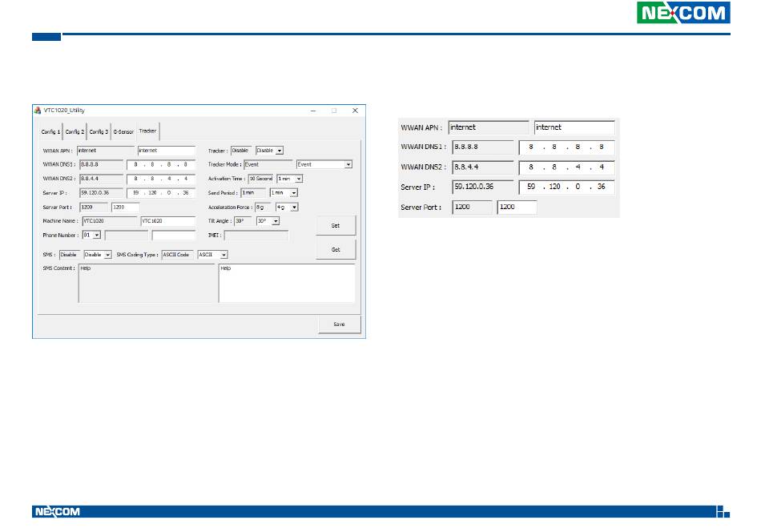Open the Config 2 tab
The image size is (761, 532).
pyautogui.click(x=74, y=131)
